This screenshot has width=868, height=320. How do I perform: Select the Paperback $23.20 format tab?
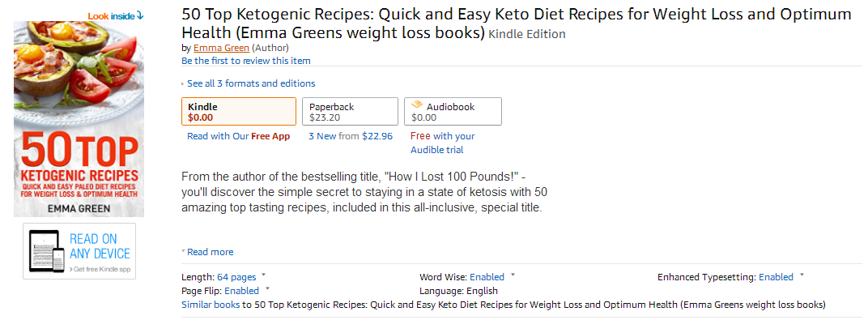pos(350,112)
